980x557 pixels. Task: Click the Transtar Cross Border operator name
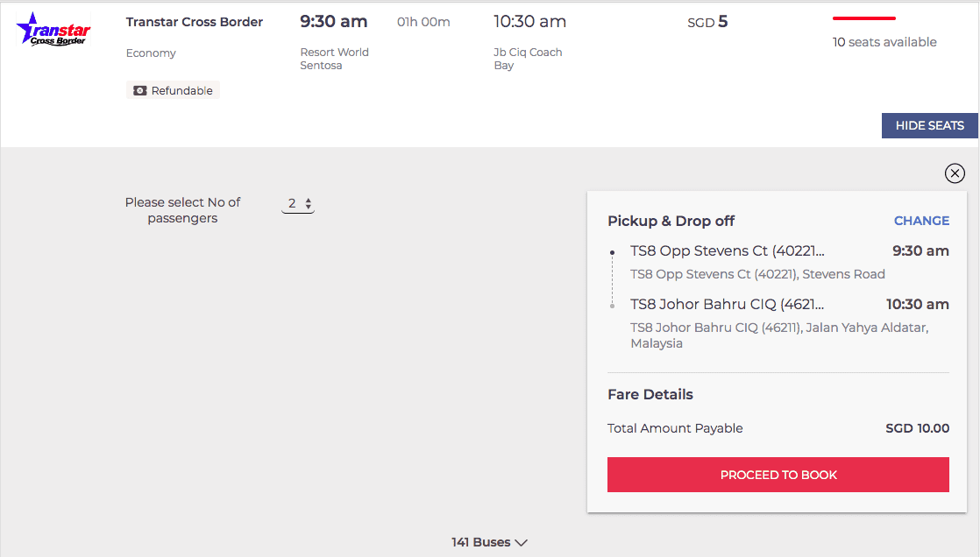pos(195,22)
